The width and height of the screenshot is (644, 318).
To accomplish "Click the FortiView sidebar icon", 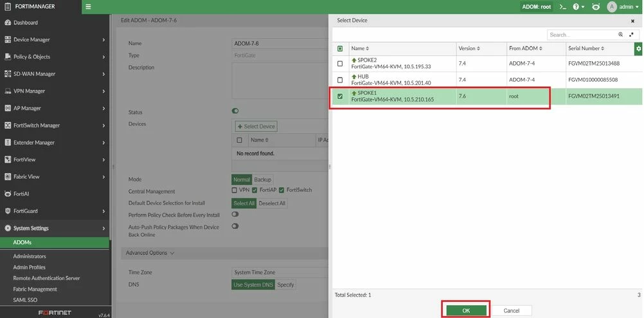I will click(8, 160).
